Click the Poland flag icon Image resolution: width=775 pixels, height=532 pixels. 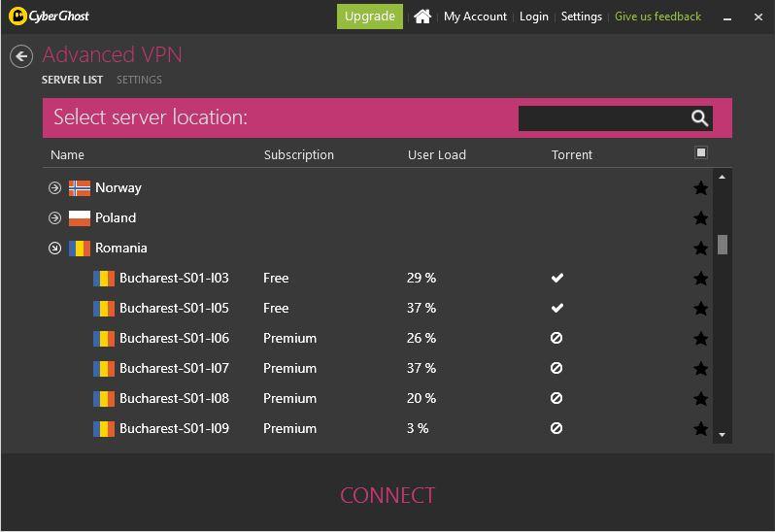tap(79, 217)
